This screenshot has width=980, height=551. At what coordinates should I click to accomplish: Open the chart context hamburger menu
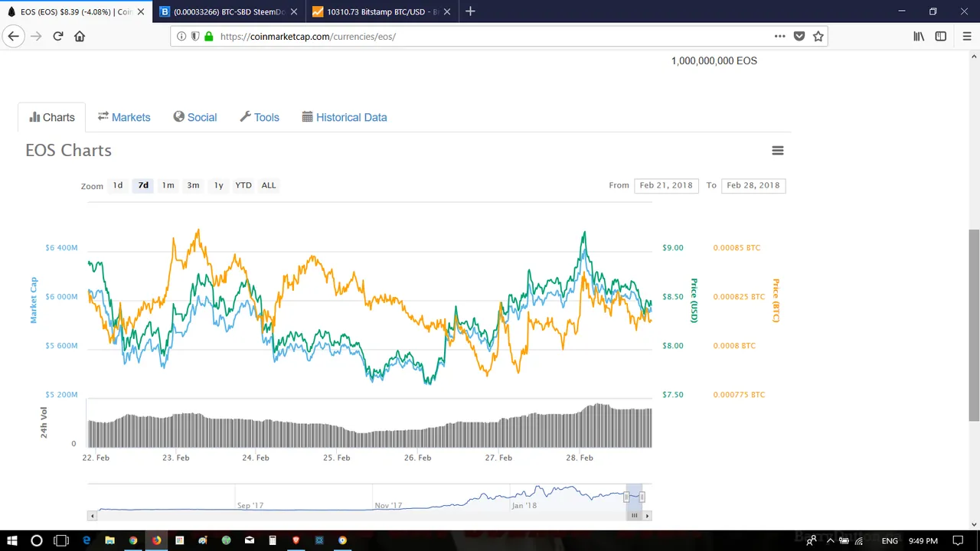click(778, 151)
